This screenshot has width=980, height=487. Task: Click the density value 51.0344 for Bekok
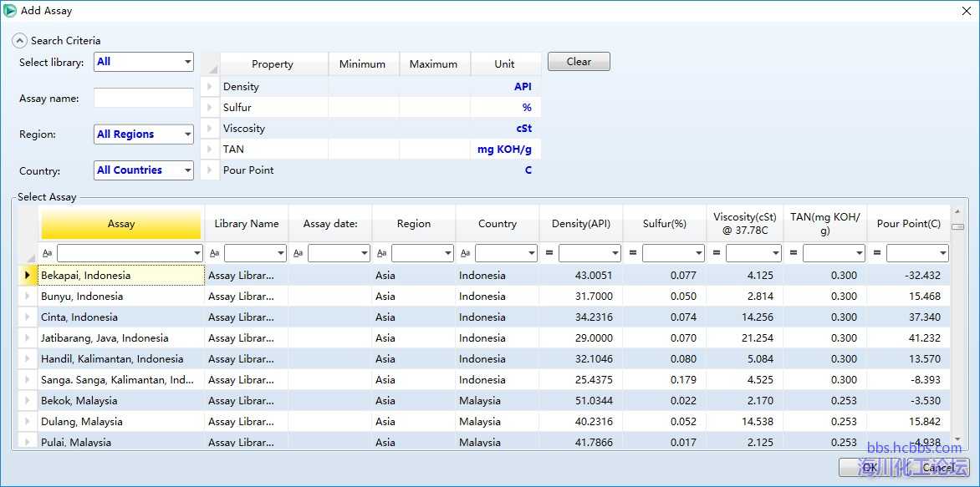point(594,400)
